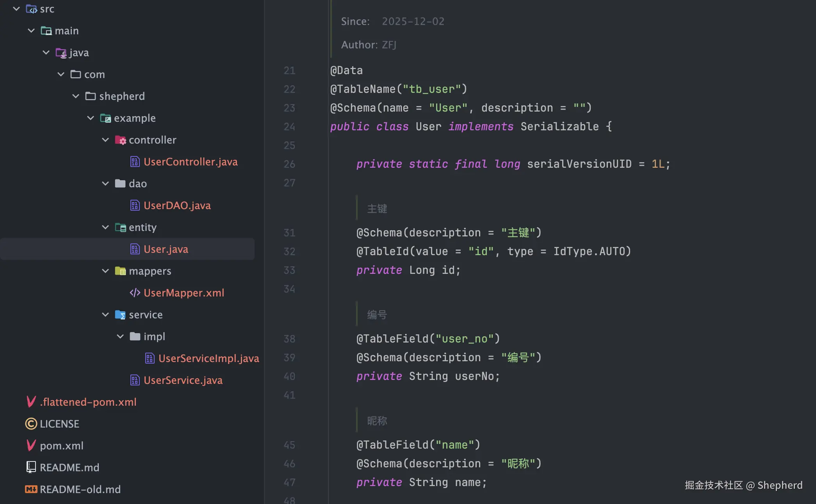
Task: Open UserDAO.java in the tree
Action: [177, 206]
